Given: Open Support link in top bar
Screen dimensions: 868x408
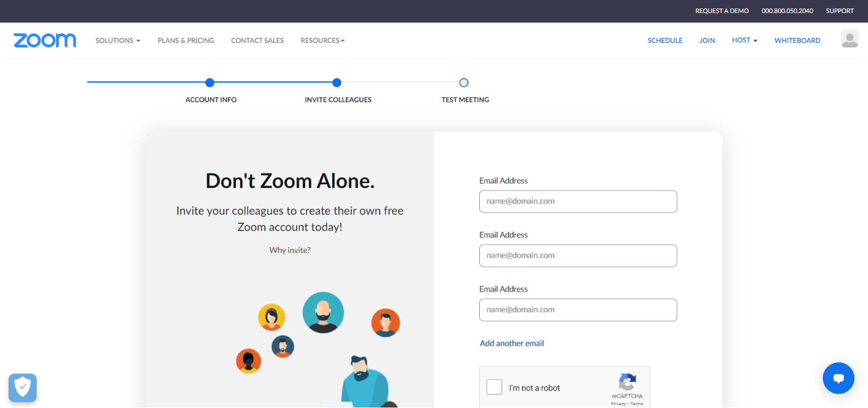Looking at the screenshot, I should coord(840,11).
